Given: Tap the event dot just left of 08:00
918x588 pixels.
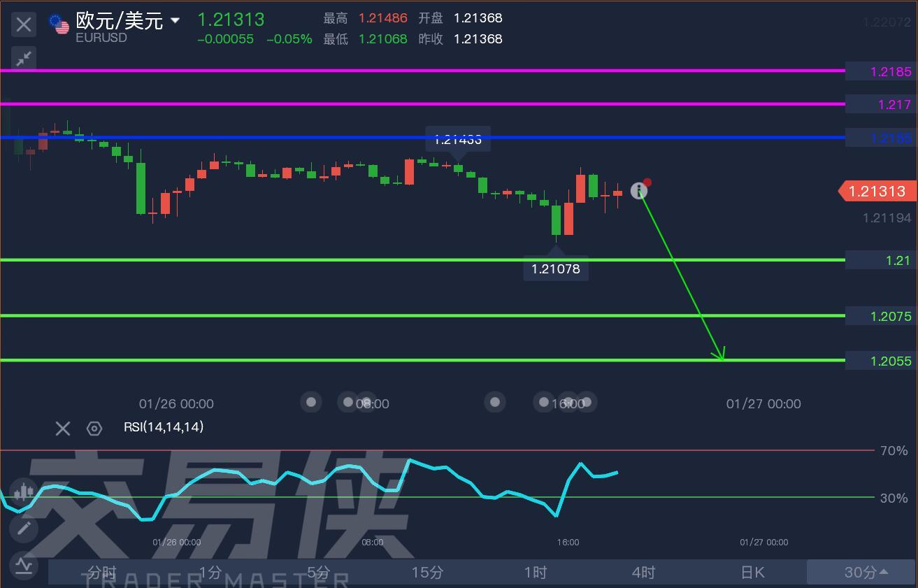Looking at the screenshot, I should tap(347, 401).
